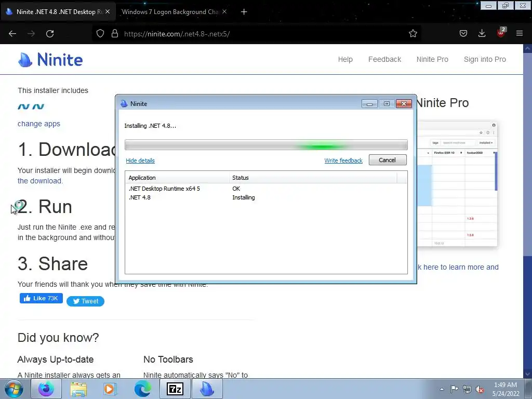This screenshot has height=399, width=532.
Task: Click the Installing status text
Action: 244,197
